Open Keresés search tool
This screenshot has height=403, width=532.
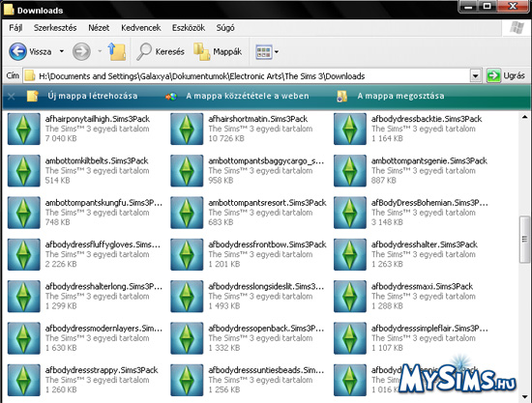point(161,51)
